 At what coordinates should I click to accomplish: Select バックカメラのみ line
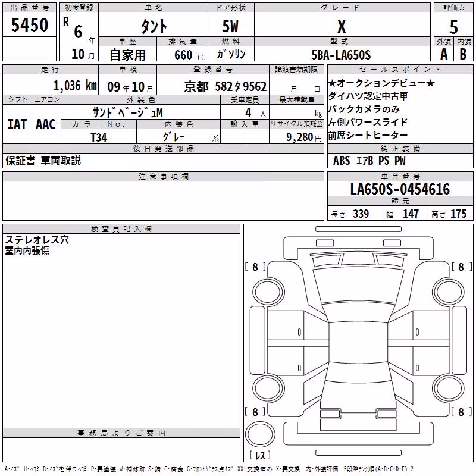coord(364,109)
